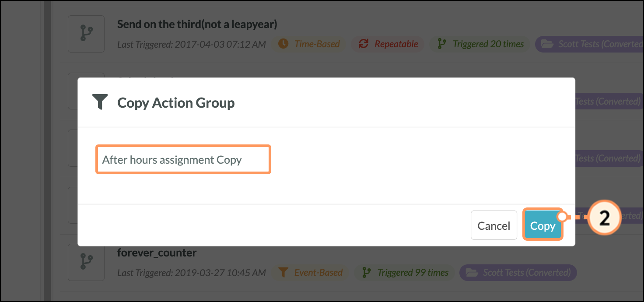Click the Event-Based funnel icon tag
The image size is (644, 302).
pos(283,272)
